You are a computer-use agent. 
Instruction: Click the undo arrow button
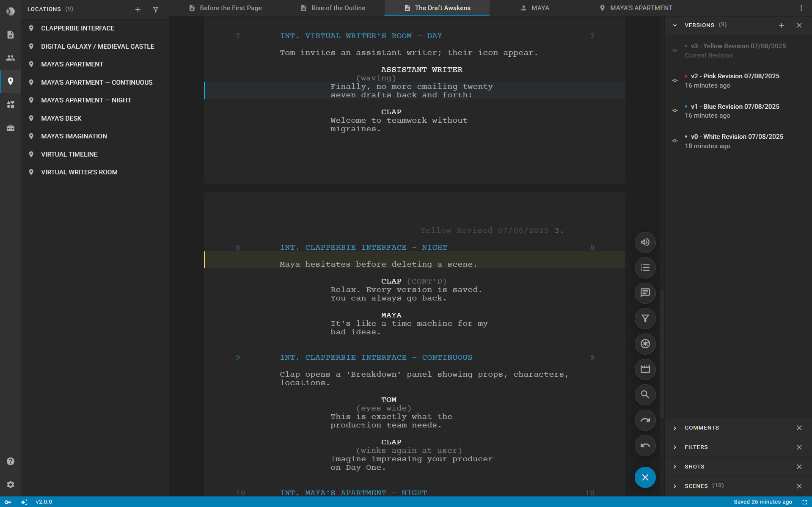point(645,446)
